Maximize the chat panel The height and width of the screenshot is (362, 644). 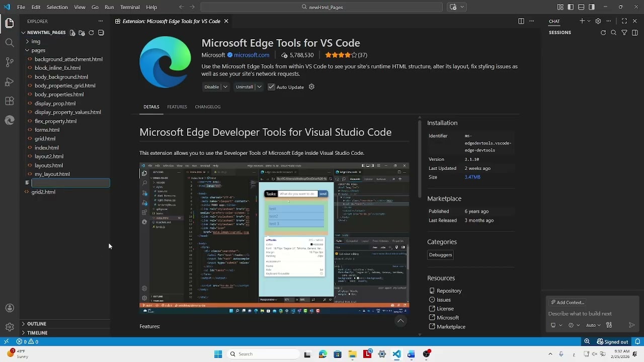click(x=624, y=21)
